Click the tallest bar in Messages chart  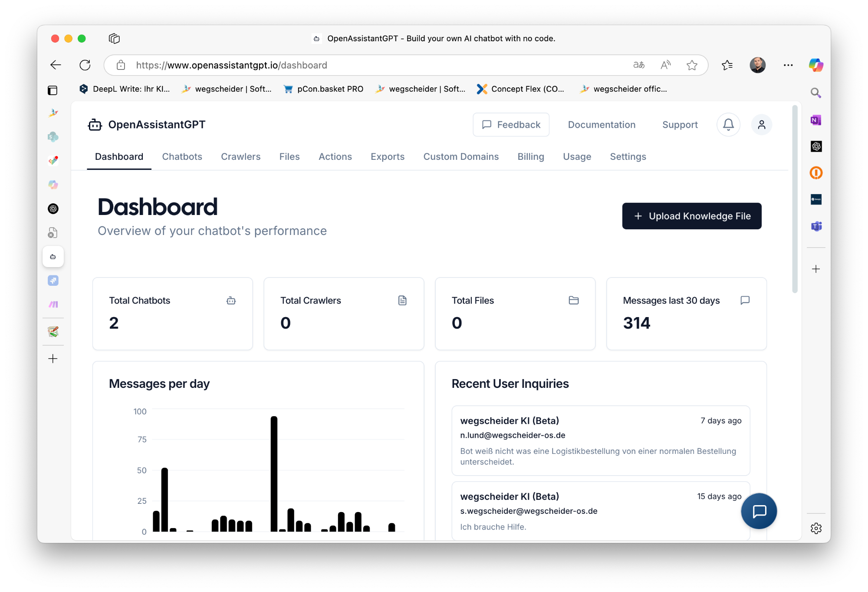pos(274,474)
